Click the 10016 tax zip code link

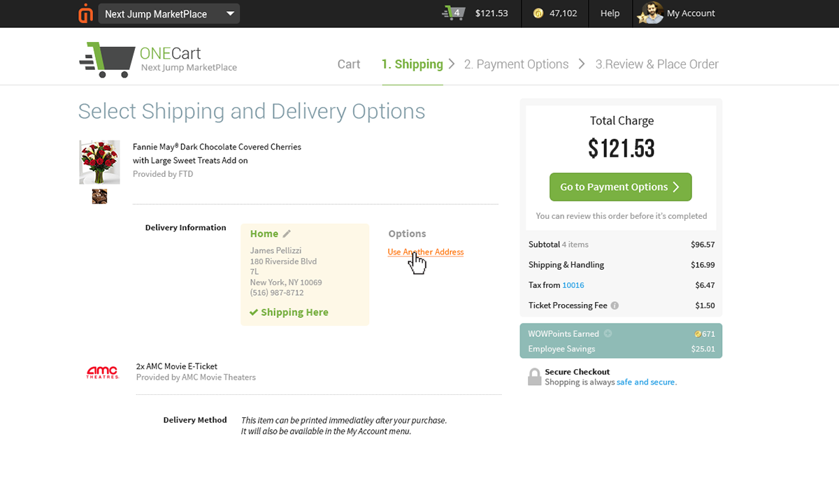573,285
